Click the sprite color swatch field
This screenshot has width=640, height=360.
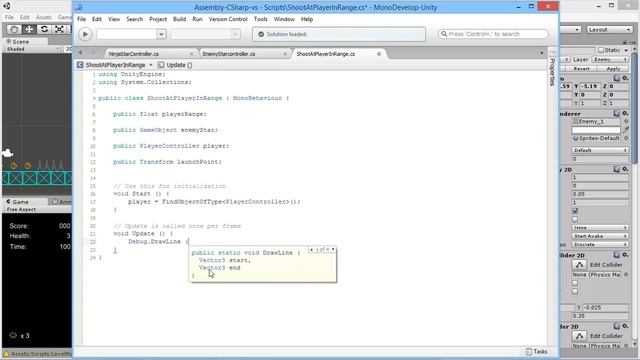596,130
